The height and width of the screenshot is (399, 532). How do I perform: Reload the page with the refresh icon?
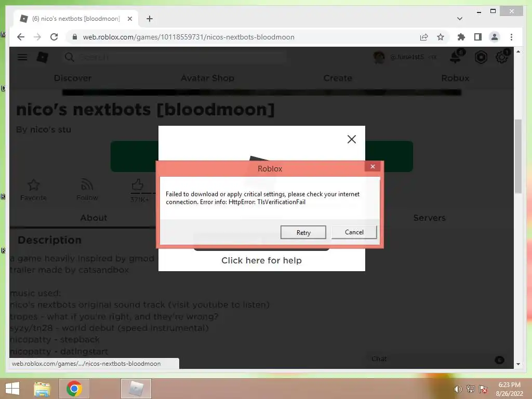point(54,37)
